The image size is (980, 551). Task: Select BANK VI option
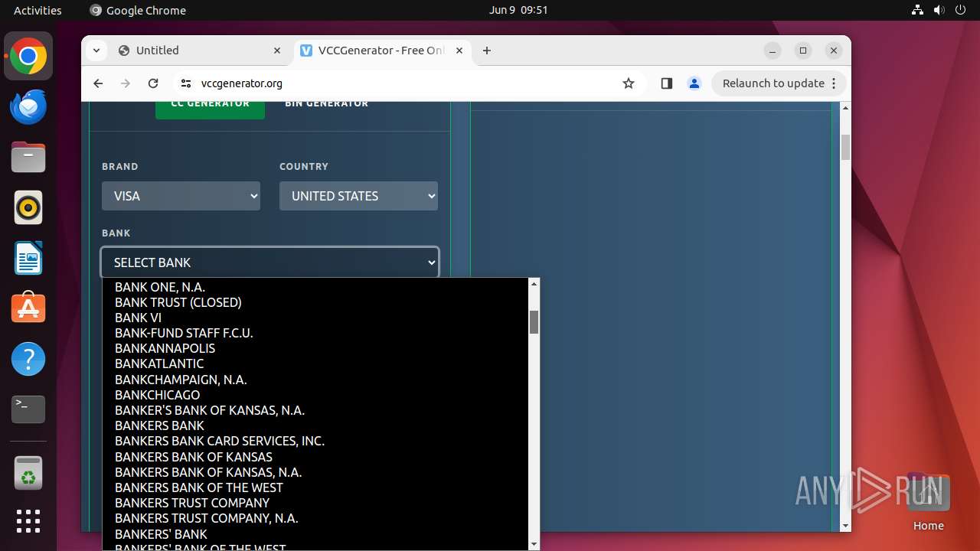pyautogui.click(x=315, y=318)
